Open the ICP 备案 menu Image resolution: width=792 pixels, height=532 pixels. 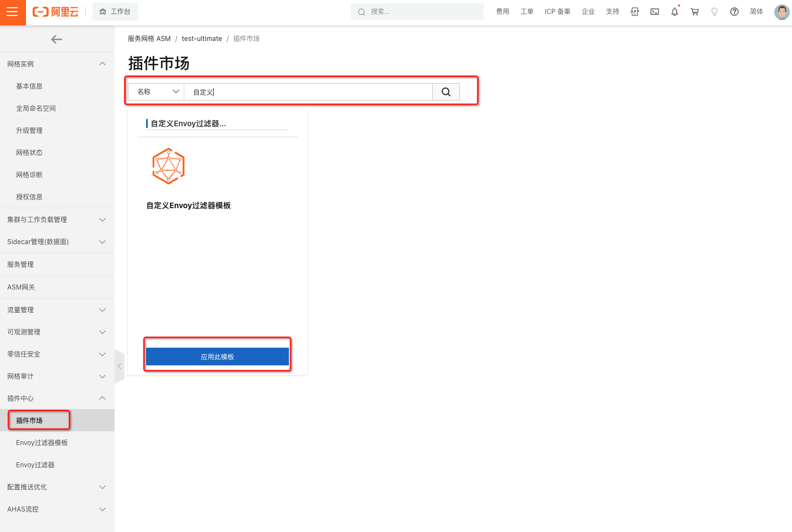pyautogui.click(x=557, y=12)
